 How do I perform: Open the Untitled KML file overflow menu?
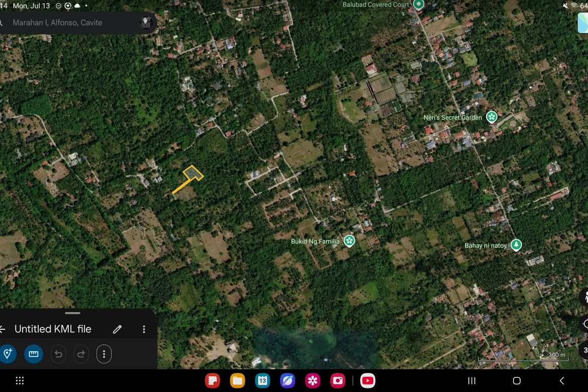144,329
